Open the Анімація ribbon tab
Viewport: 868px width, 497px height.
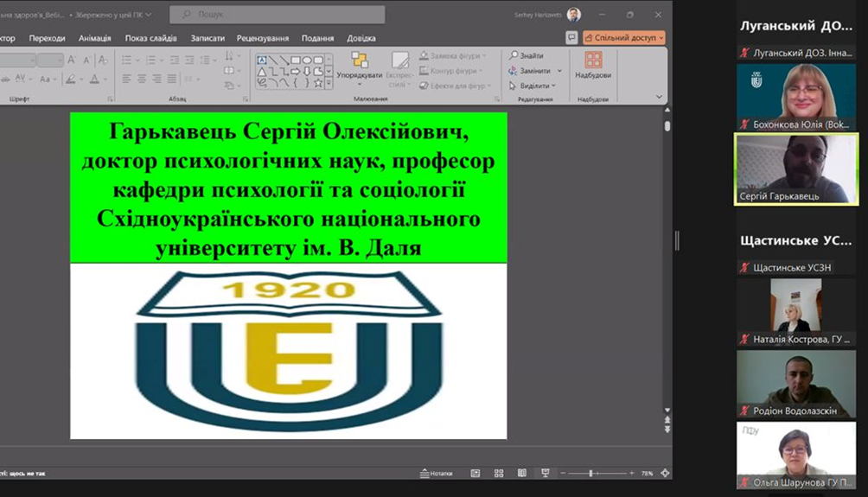click(94, 38)
